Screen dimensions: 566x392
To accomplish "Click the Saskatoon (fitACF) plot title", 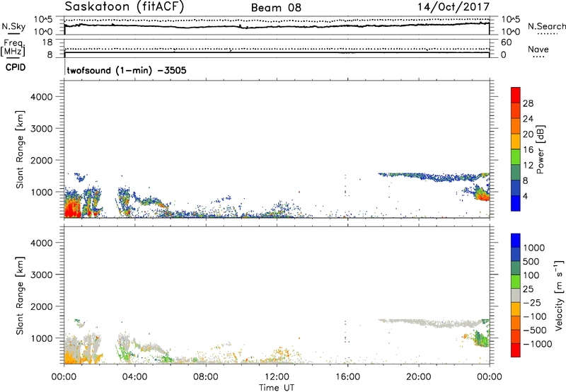I will click(125, 7).
